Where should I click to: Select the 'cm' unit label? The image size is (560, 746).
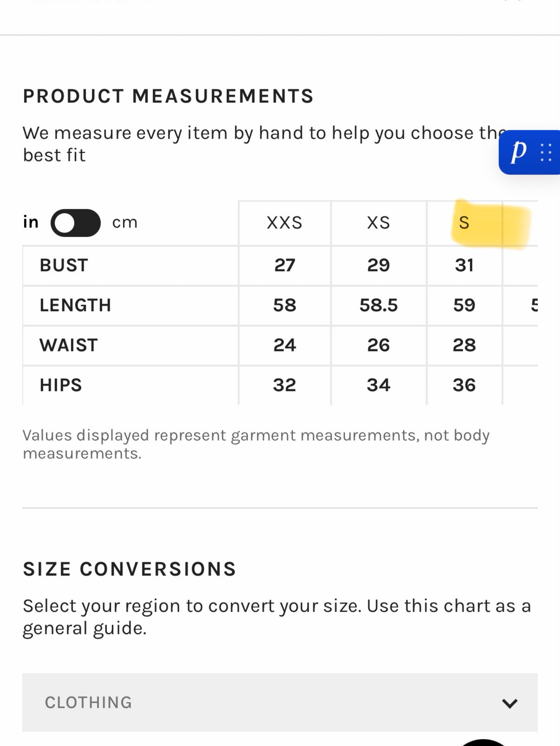click(125, 223)
